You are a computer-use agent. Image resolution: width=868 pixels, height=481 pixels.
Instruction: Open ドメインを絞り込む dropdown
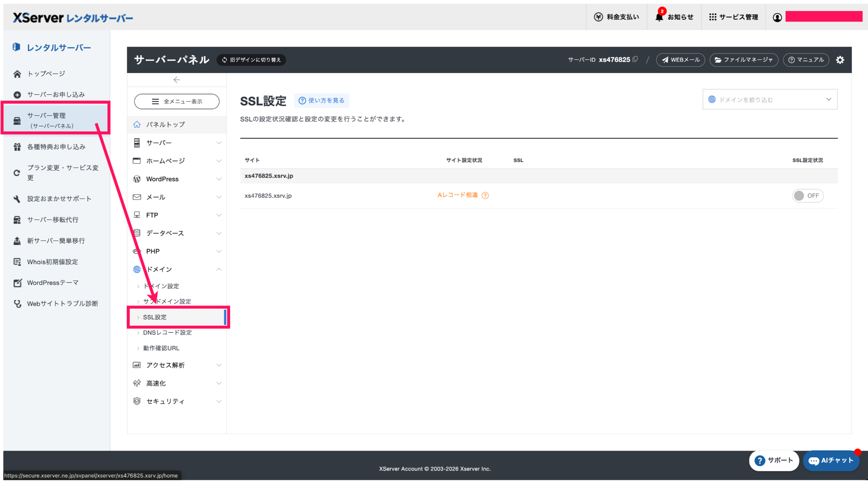[770, 100]
